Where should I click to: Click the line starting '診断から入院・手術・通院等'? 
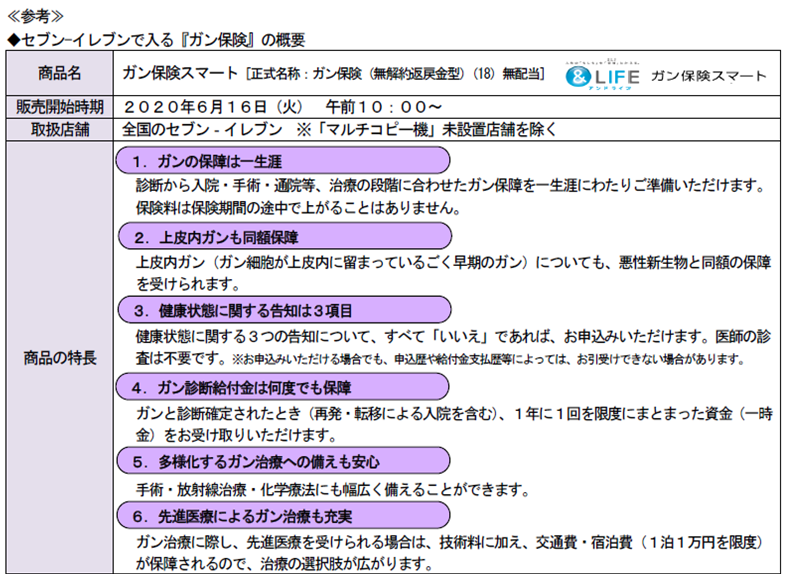point(451,185)
